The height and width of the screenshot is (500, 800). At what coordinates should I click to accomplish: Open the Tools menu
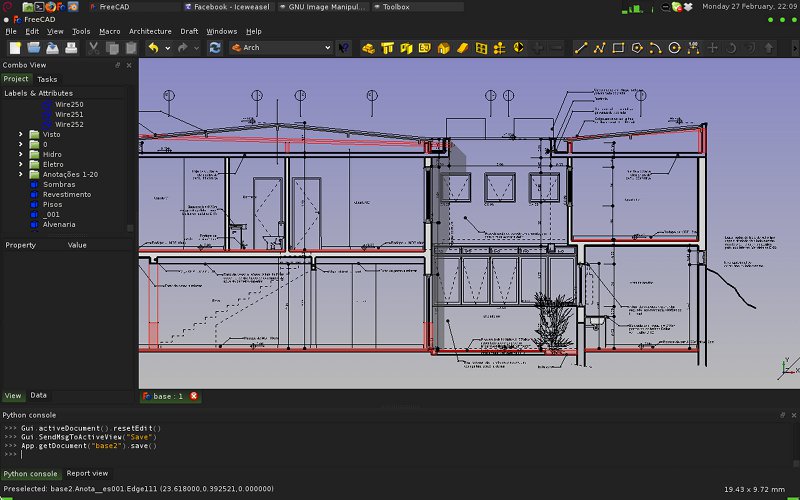(81, 31)
